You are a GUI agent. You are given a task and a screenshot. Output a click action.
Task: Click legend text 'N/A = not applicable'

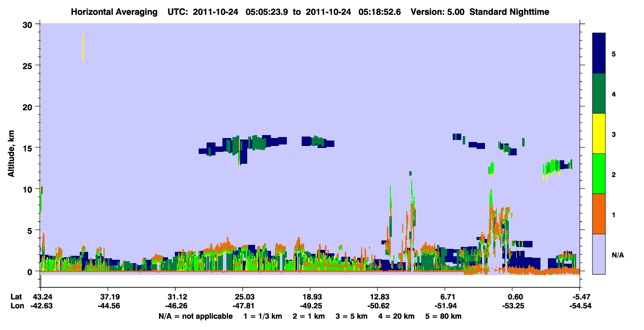[195, 316]
